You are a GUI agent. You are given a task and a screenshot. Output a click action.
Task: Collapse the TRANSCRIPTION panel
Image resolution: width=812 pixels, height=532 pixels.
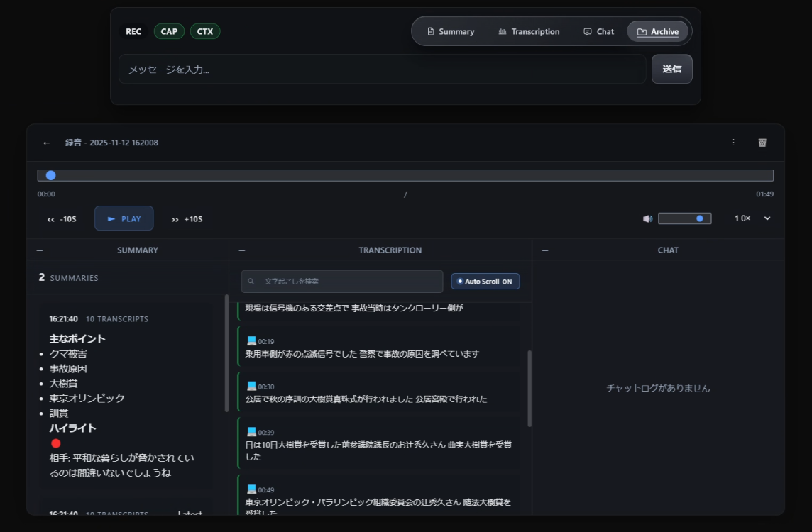coord(242,250)
